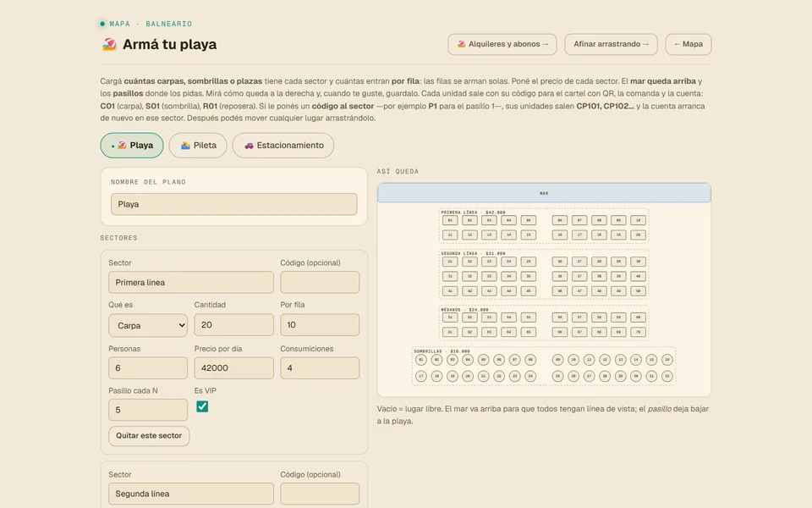Select carpa 51 in Médanos preview

tap(450, 317)
